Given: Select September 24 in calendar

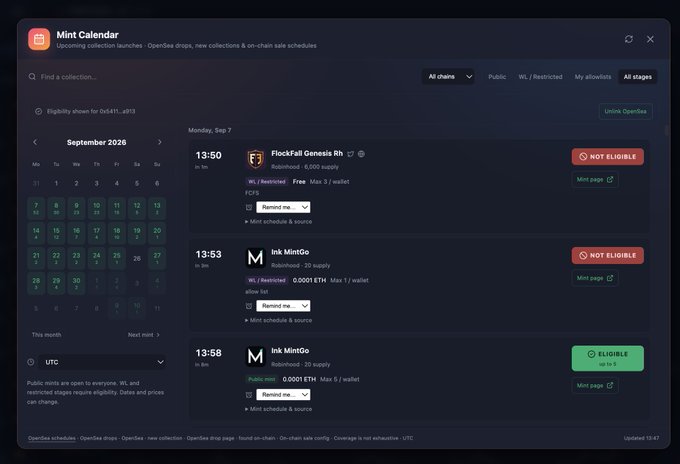Looking at the screenshot, I should (97, 258).
